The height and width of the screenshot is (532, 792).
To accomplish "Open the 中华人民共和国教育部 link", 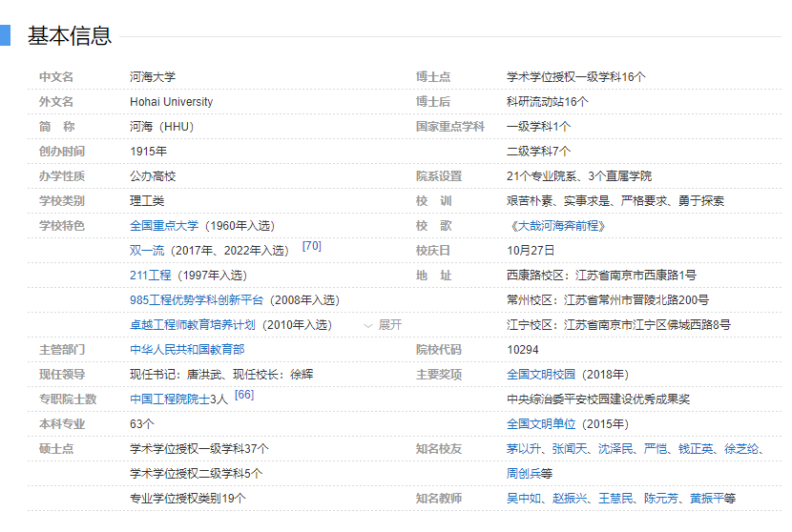I will [187, 350].
